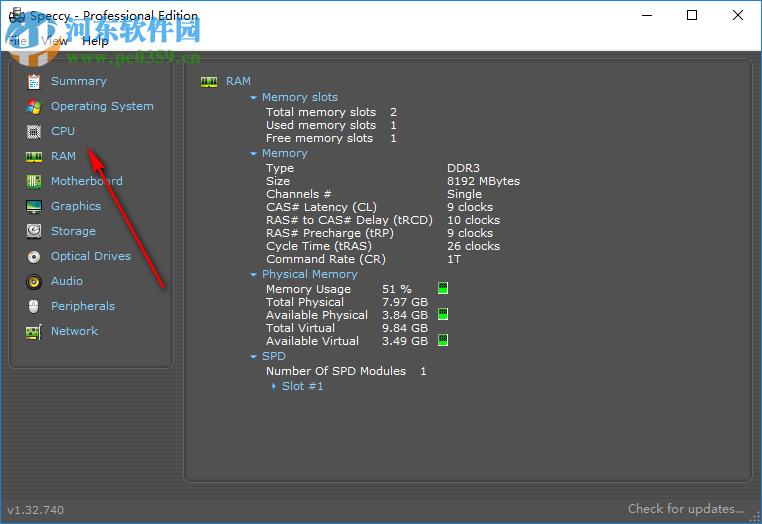Open the Summary section
762x524 pixels.
[x=79, y=81]
